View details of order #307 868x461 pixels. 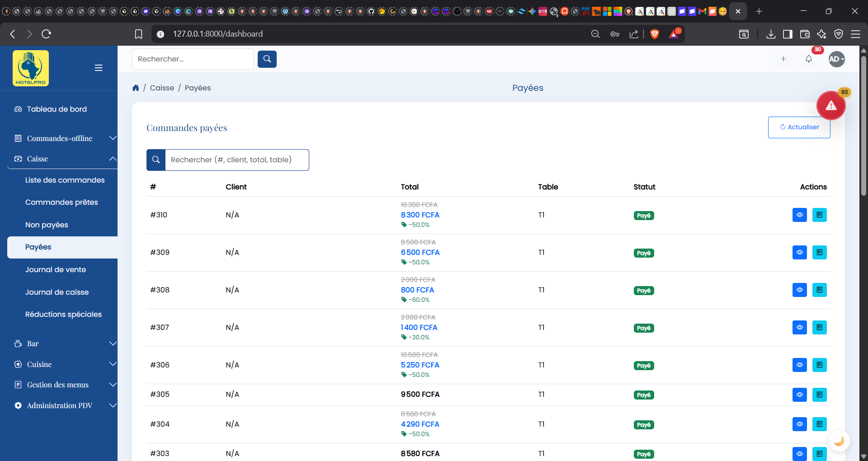pos(800,327)
